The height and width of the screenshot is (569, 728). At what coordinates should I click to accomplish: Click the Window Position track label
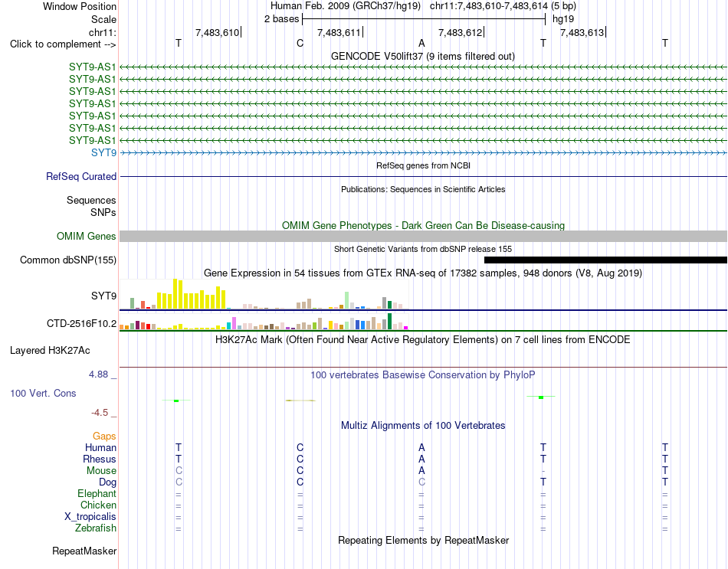[80, 6]
